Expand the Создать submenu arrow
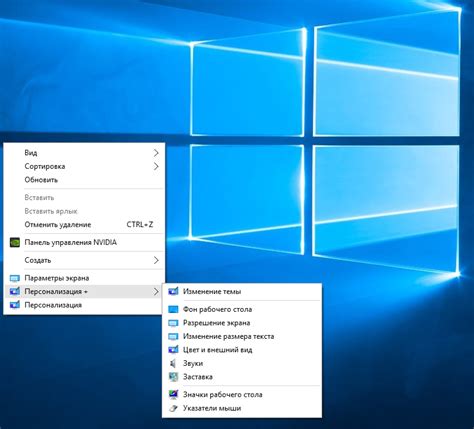 pos(156,260)
